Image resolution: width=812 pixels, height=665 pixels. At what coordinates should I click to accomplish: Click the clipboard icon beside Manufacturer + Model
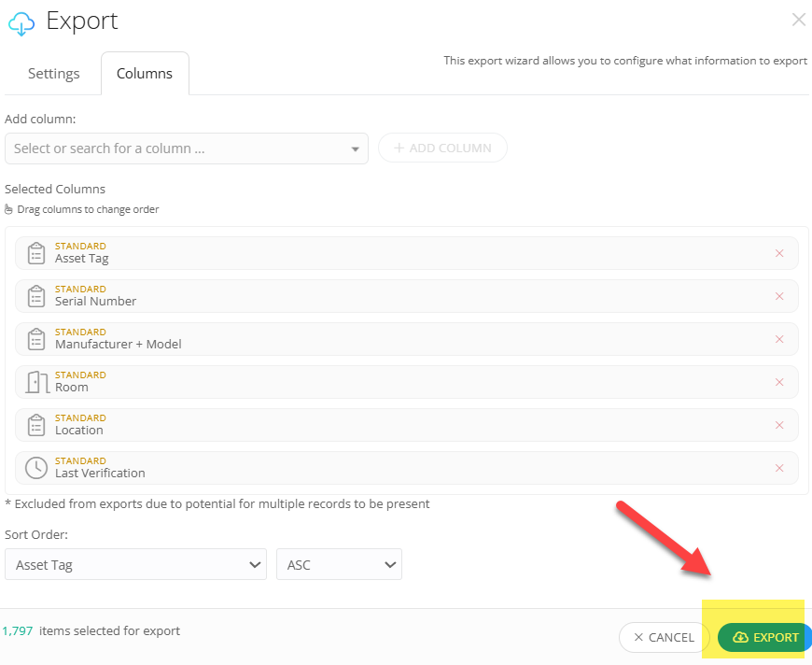click(x=35, y=338)
